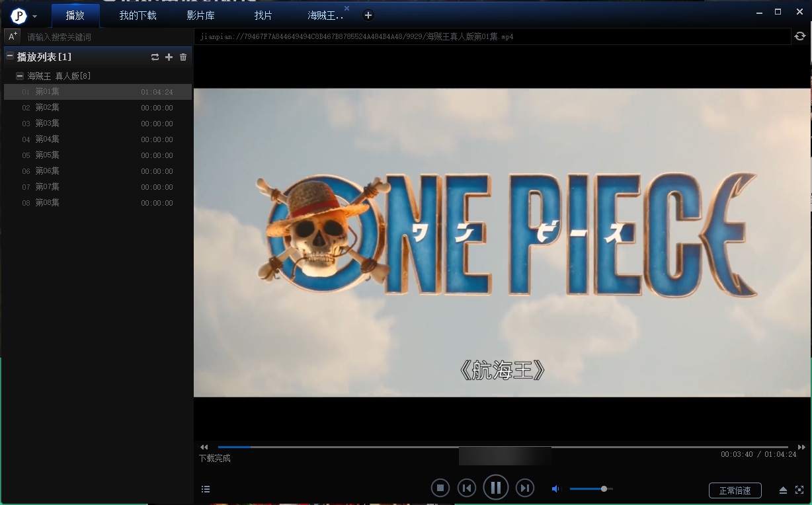Skip to the previous episode
The width and height of the screenshot is (812, 505).
tap(467, 488)
